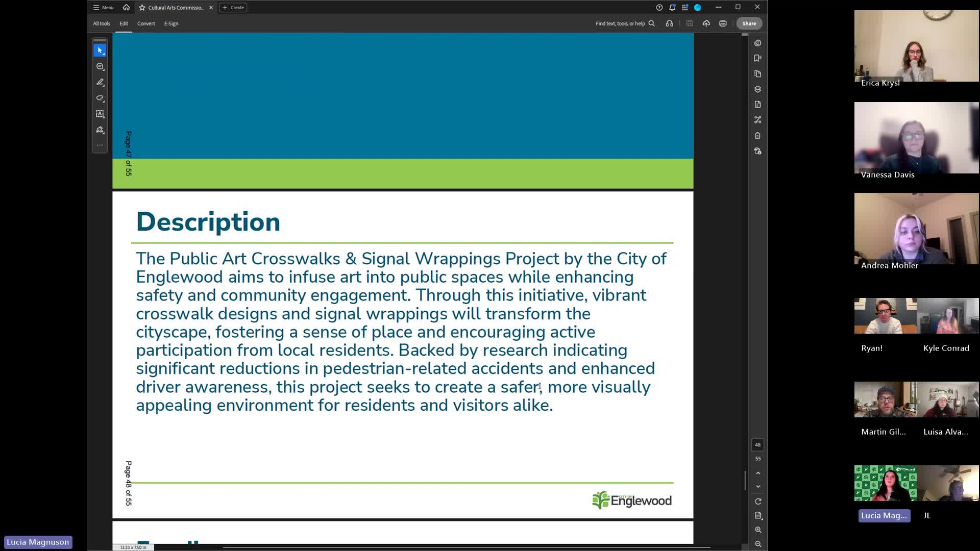
Task: Select the Draw tool
Action: [x=100, y=82]
